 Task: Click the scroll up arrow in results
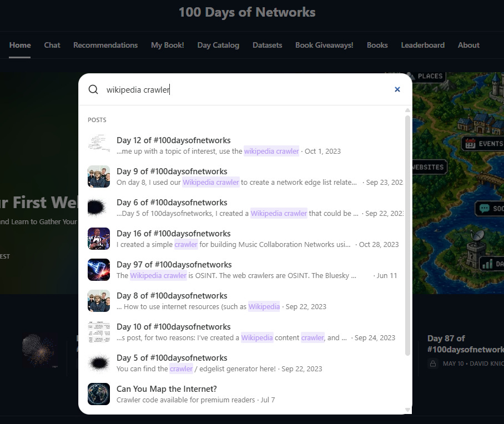click(x=407, y=110)
